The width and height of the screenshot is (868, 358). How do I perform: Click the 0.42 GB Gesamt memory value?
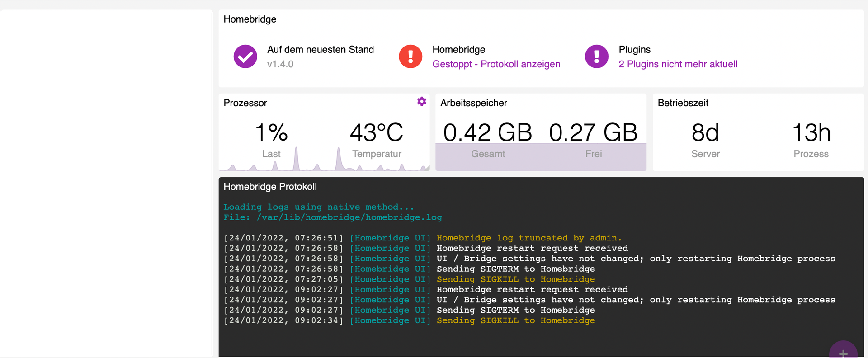tap(488, 133)
